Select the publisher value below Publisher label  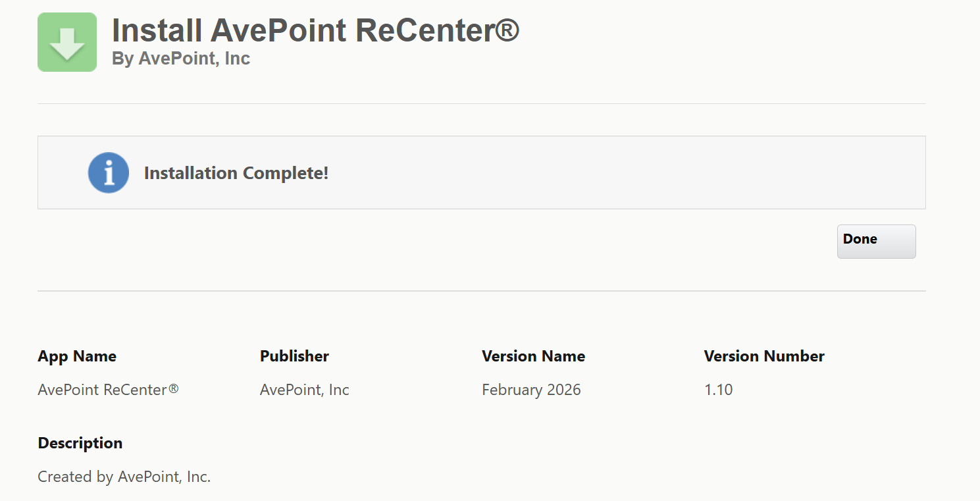(x=304, y=390)
